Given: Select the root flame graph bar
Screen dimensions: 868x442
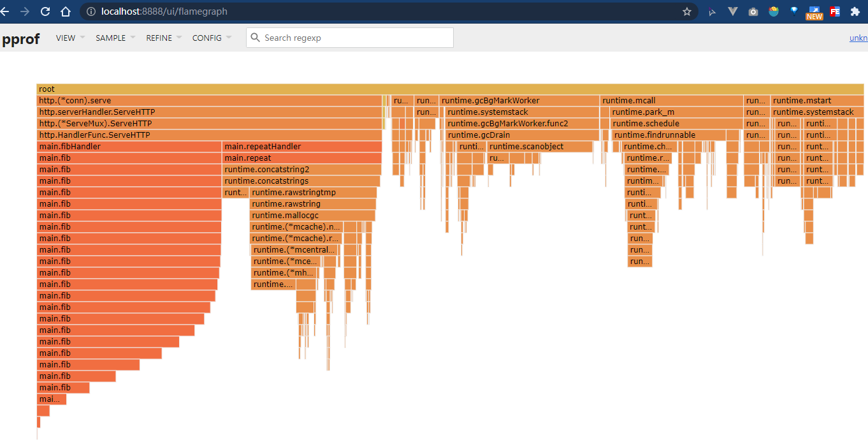Looking at the screenshot, I should point(450,89).
